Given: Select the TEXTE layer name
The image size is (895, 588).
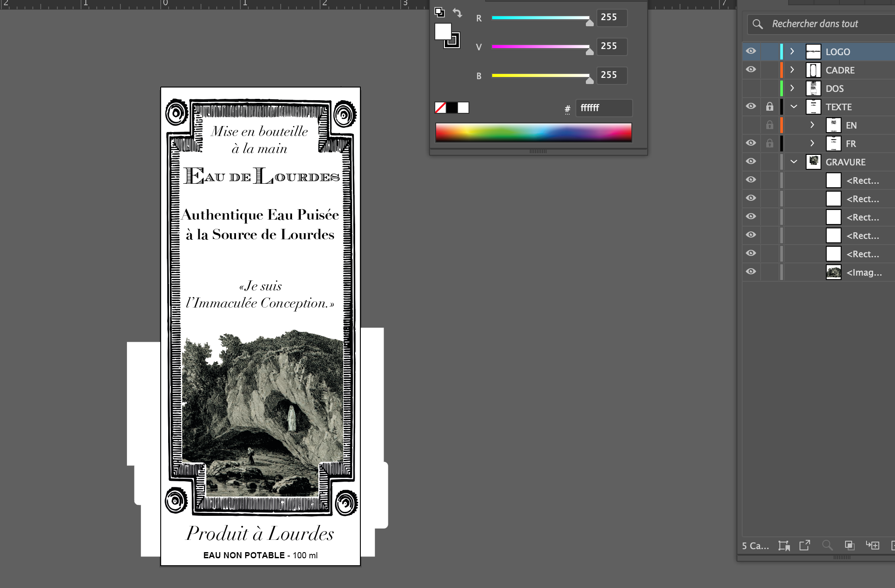Looking at the screenshot, I should tap(839, 107).
